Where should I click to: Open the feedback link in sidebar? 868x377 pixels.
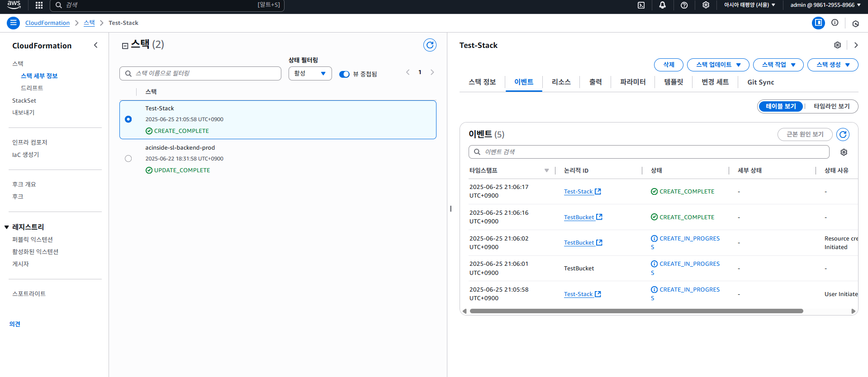[15, 324]
